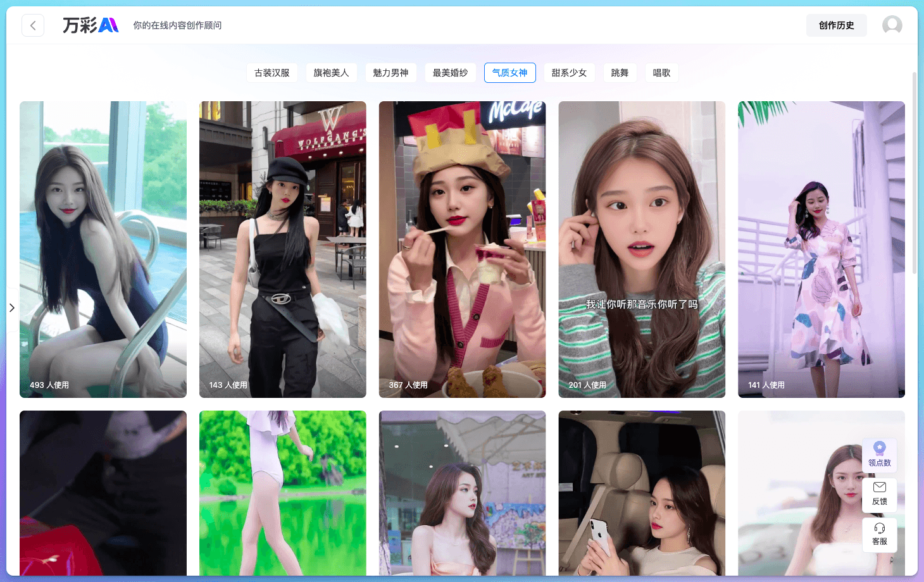This screenshot has height=582, width=924.
Task: Open the thumbnail of woman under awning
Action: 463,493
